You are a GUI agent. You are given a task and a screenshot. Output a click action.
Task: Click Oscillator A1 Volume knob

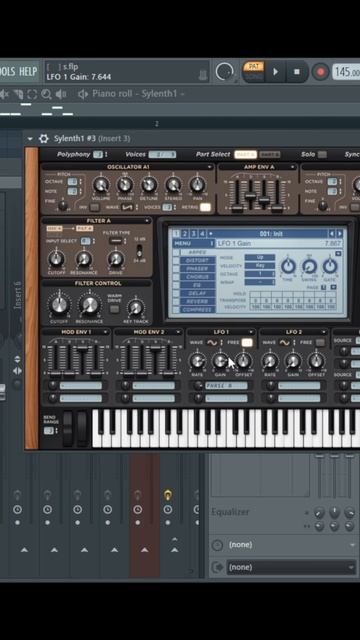point(100,185)
